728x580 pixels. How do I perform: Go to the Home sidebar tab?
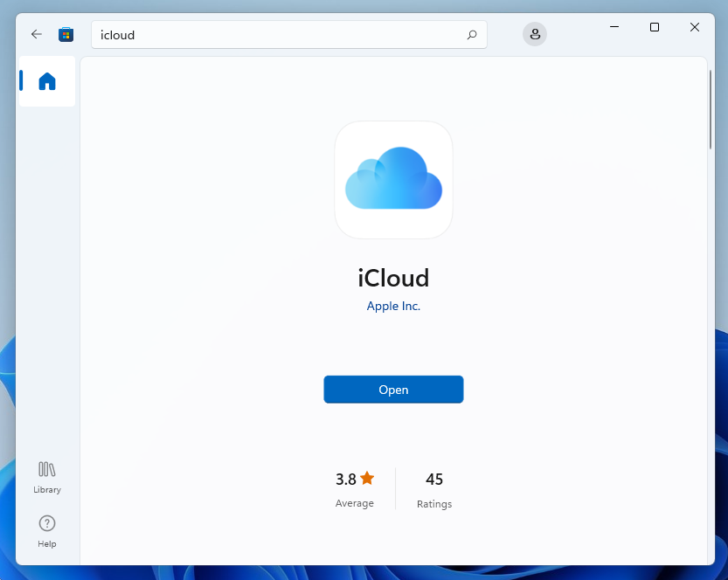click(47, 81)
